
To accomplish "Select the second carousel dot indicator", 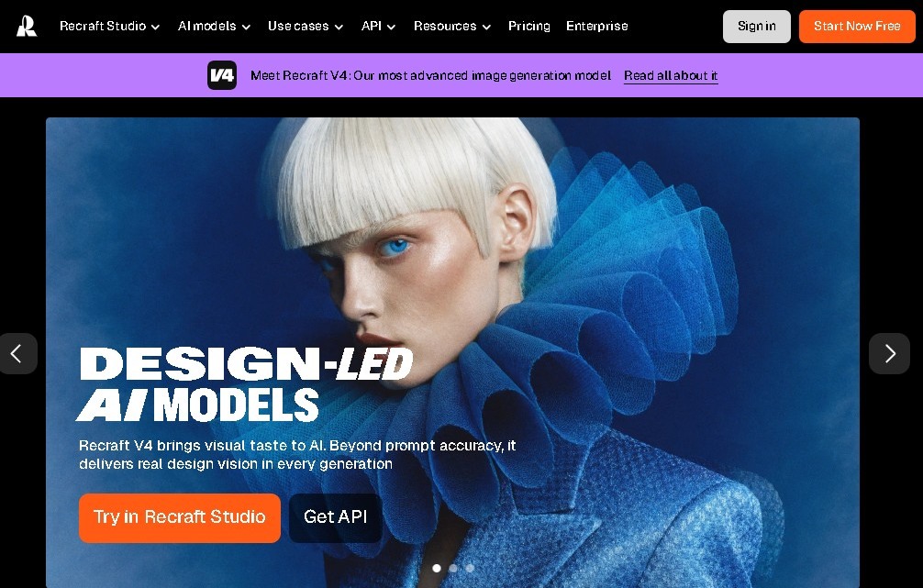I will [453, 568].
